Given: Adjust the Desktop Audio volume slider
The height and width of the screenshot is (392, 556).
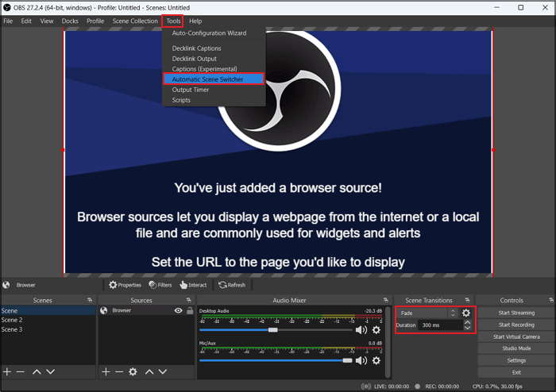Looking at the screenshot, I should [x=273, y=329].
